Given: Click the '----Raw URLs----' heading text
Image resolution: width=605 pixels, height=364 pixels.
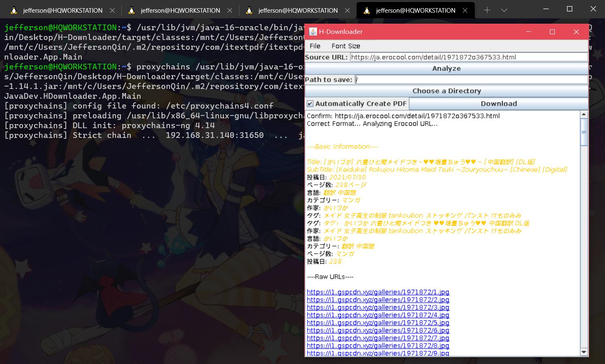Looking at the screenshot, I should click(330, 277).
